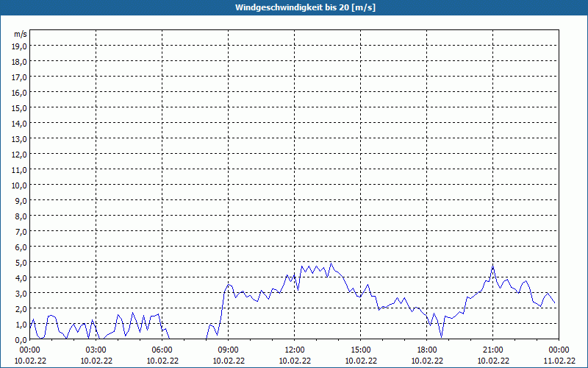Select the 13,0 y-axis label
588x368 pixels.
click(x=20, y=139)
